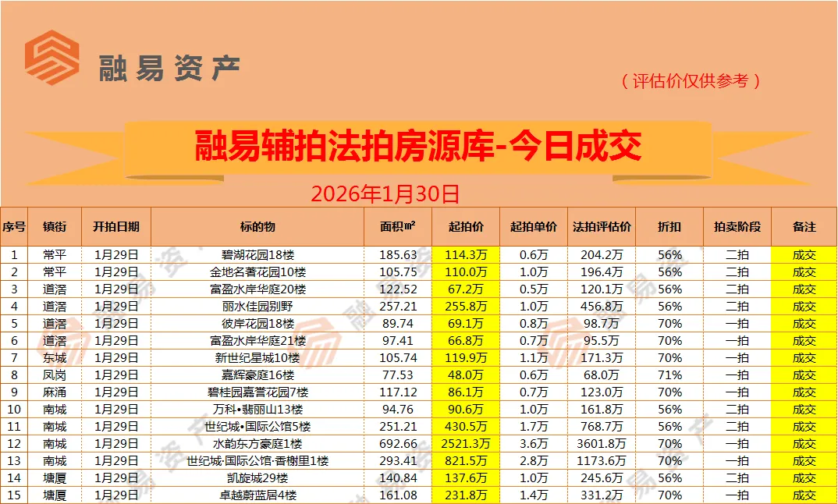
Task: Click the town cell 东城
Action: click(55, 358)
